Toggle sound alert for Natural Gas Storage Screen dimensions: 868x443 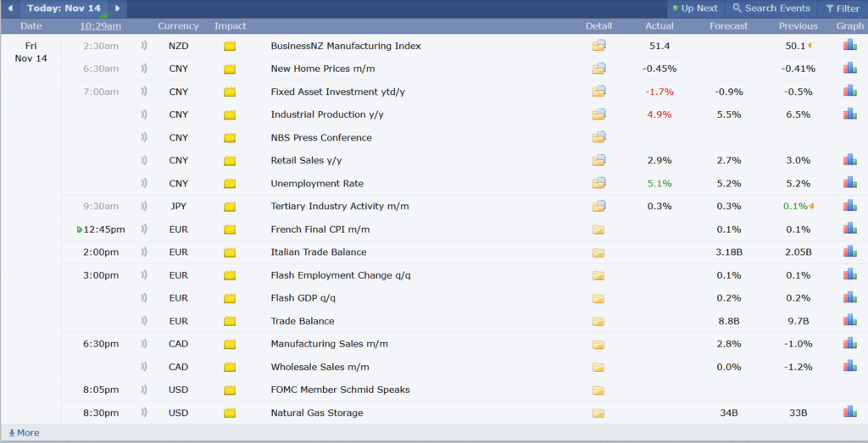click(x=143, y=413)
